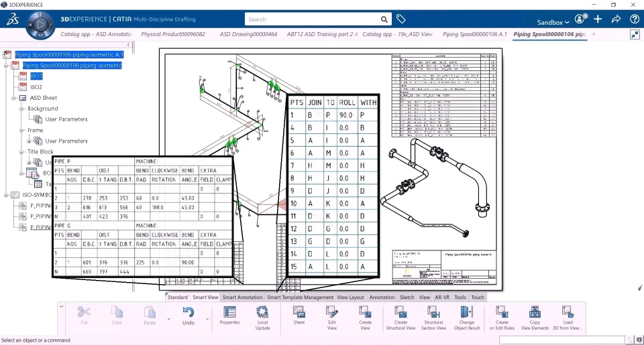The height and width of the screenshot is (345, 644).
Task: Switch to the Smart View tab
Action: point(205,297)
